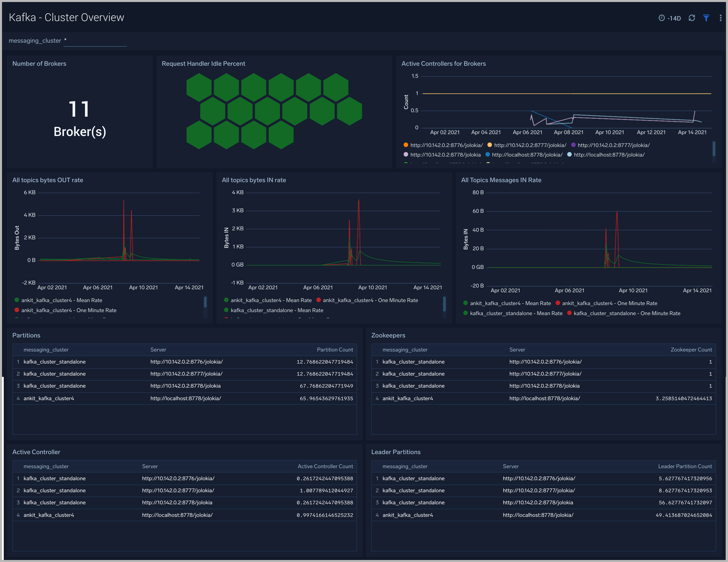Screen dimensions: 728x562
Task: Refresh the dashboard with the refresh icon
Action: click(692, 18)
